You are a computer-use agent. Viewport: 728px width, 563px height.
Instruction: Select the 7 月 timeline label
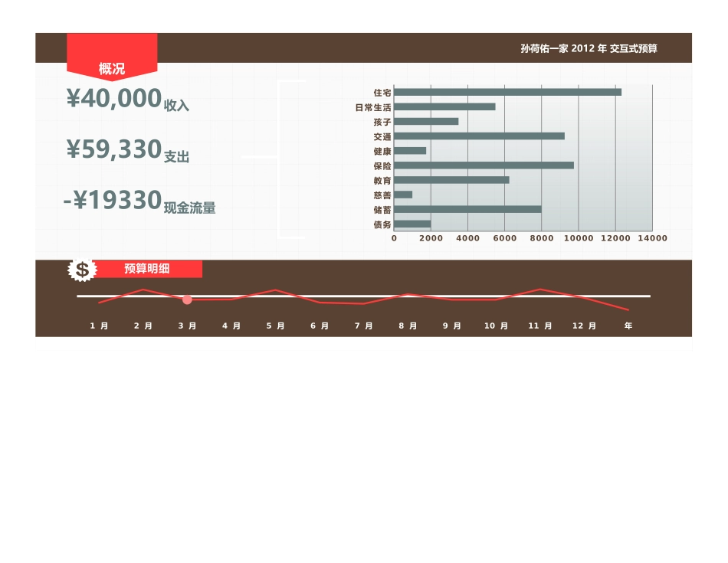click(x=363, y=326)
